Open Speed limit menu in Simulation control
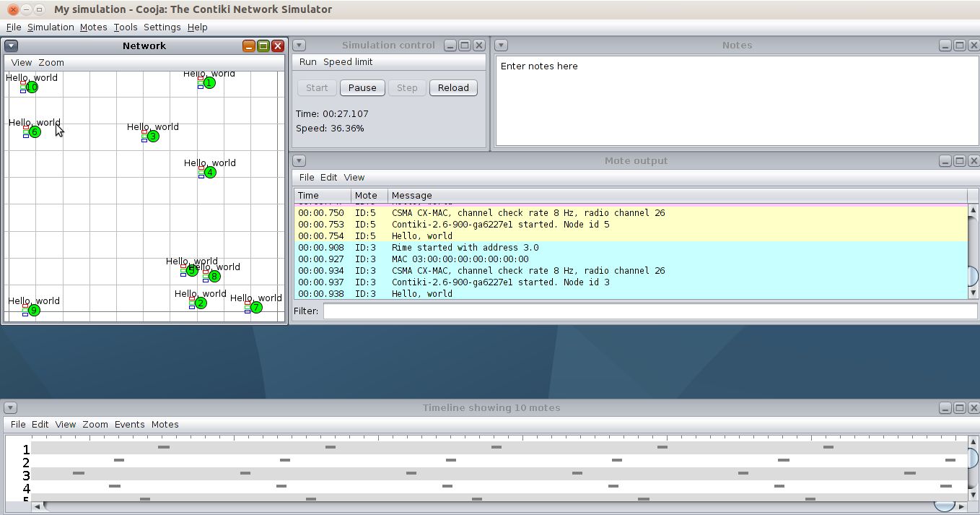The height and width of the screenshot is (515, 980). [348, 62]
